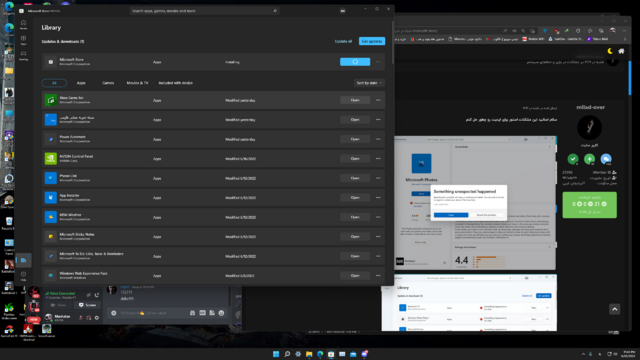Open Xbox Game Bar with its Open button
This screenshot has width=640, height=360.
[x=355, y=100]
